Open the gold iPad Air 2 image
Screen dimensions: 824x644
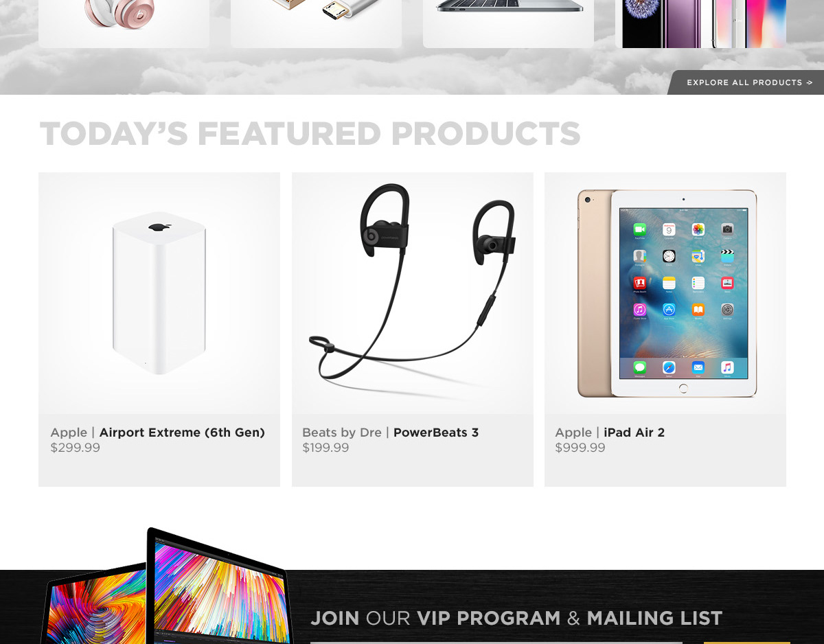(665, 293)
